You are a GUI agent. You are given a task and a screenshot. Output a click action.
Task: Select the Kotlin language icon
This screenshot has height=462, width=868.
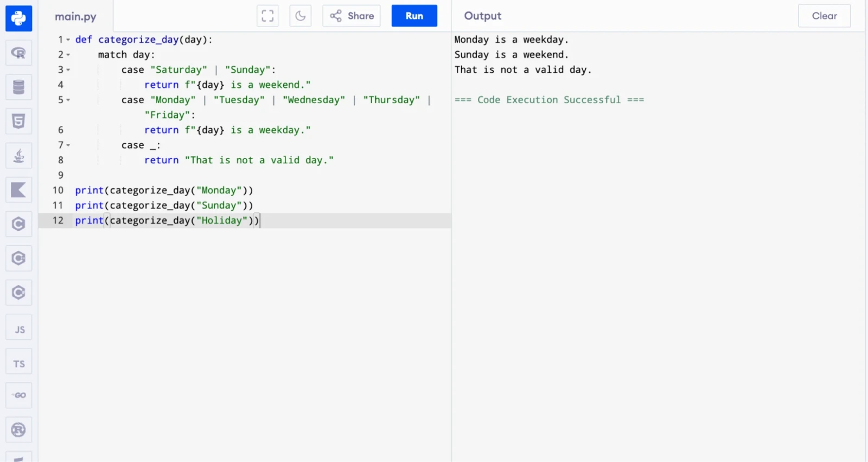[x=18, y=190]
